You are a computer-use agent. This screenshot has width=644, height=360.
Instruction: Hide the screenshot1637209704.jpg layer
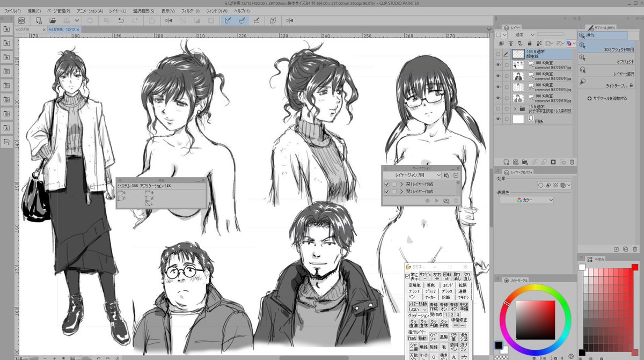point(499,87)
